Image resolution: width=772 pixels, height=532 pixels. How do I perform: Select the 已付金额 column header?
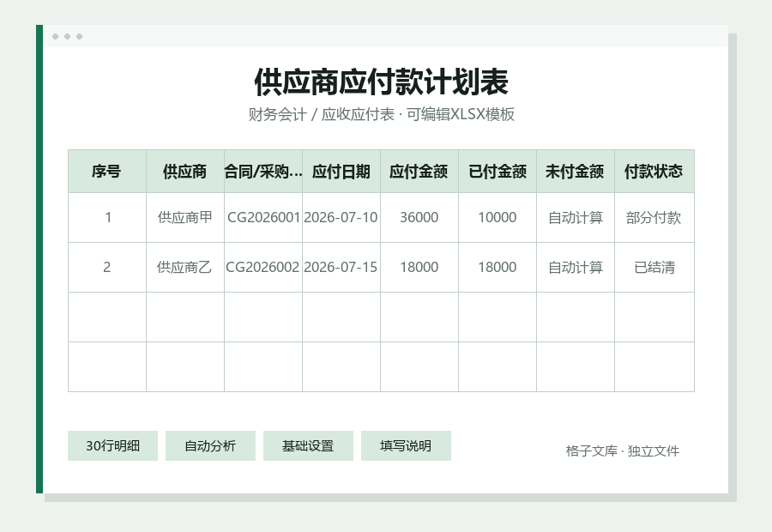pos(498,172)
